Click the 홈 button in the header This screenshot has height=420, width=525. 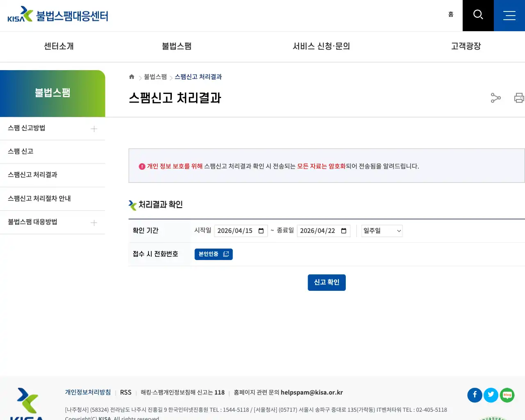coord(451,14)
